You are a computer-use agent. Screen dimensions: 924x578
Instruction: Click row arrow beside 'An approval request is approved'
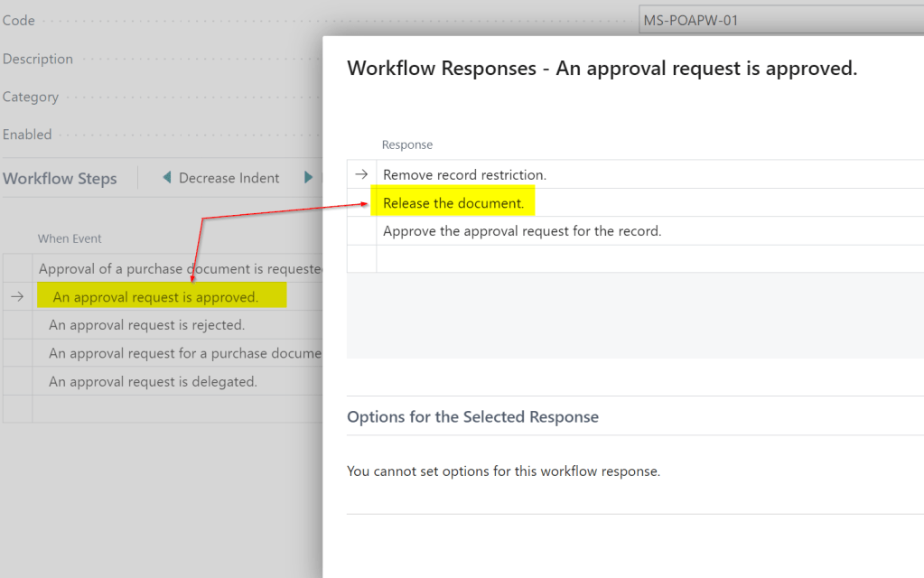click(x=16, y=296)
